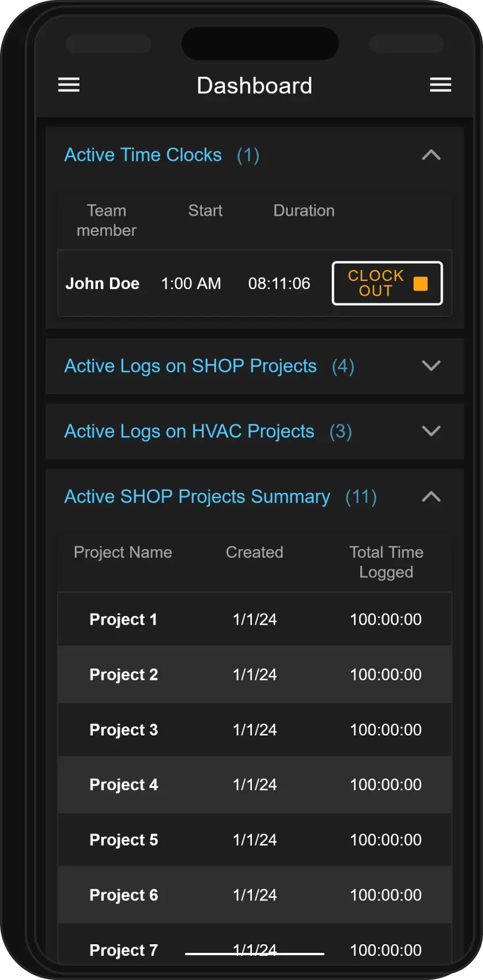
Task: Sort by Total Time Logged column header
Action: point(386,562)
